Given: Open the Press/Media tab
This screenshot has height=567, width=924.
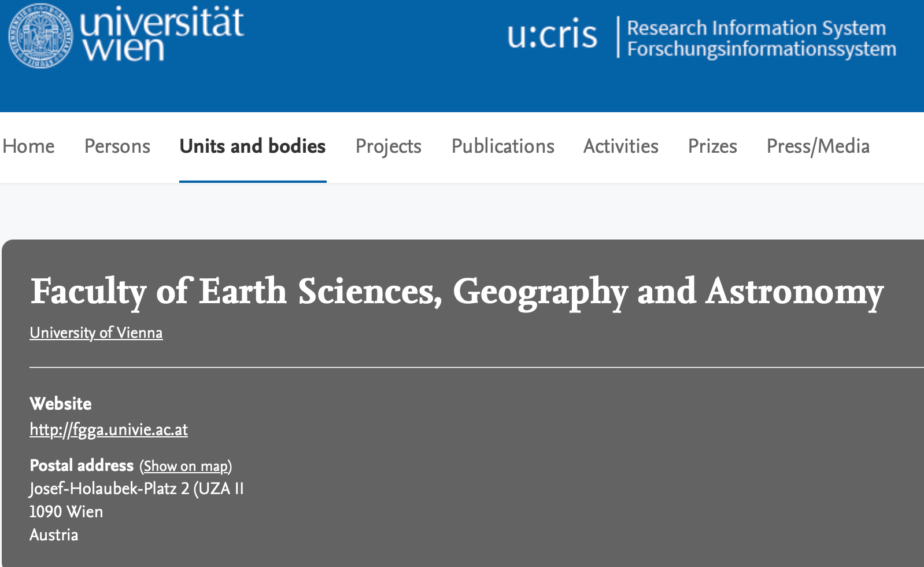Looking at the screenshot, I should [818, 146].
